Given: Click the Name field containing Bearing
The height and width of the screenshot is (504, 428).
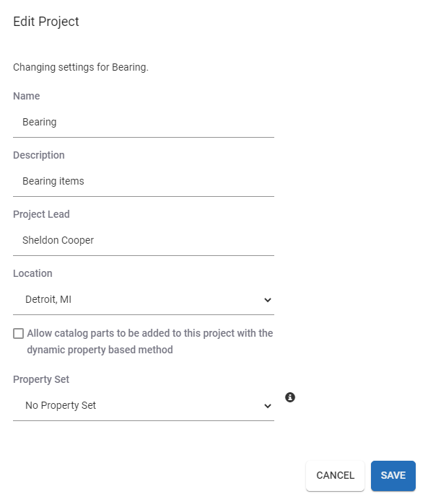Looking at the screenshot, I should [x=144, y=122].
